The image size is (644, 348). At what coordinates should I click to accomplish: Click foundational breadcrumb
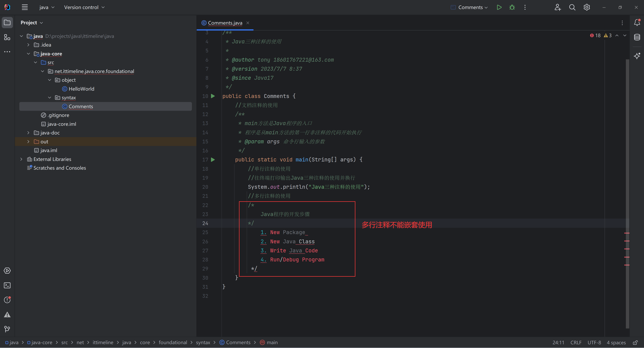[173, 342]
